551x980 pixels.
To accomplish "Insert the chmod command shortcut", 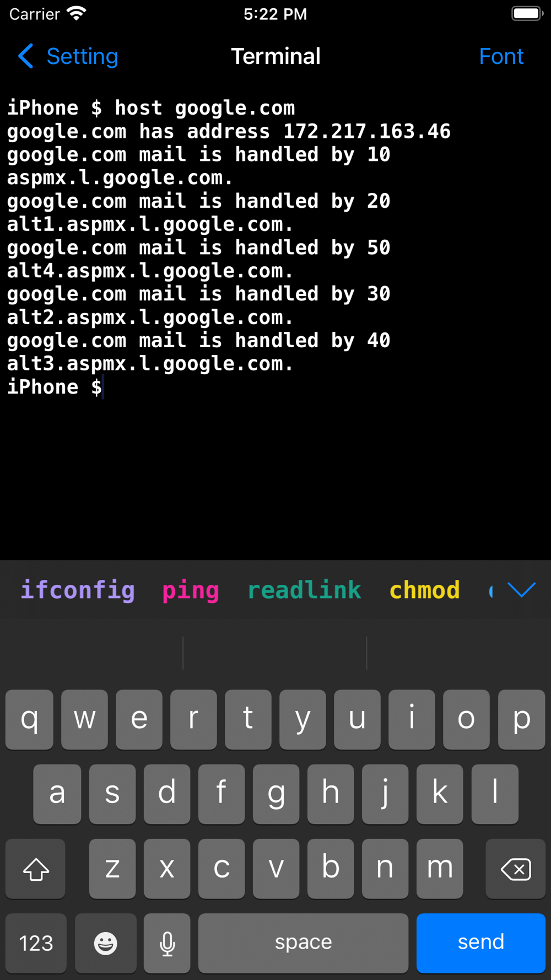I will (424, 590).
